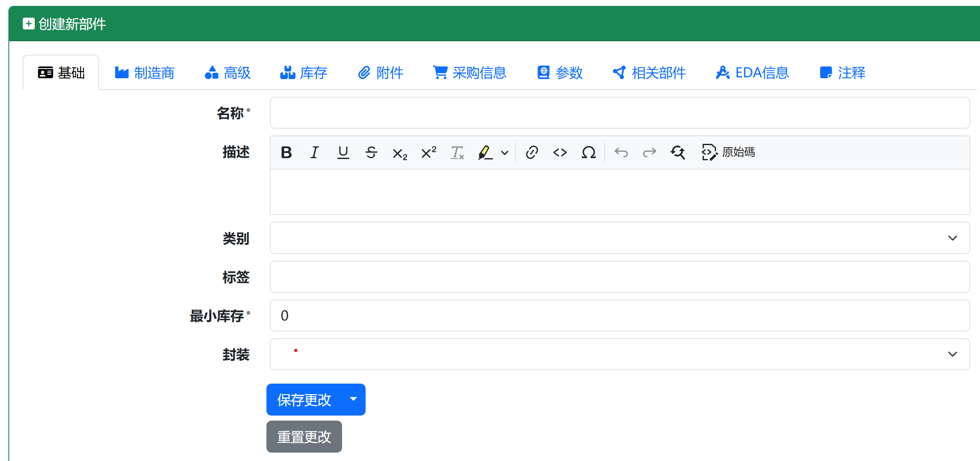The height and width of the screenshot is (461, 980).
Task: Undo last change in description editor
Action: coord(621,152)
